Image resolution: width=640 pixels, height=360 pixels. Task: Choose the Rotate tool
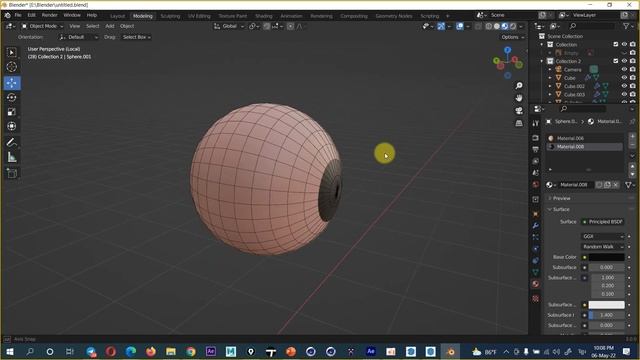pos(11,98)
